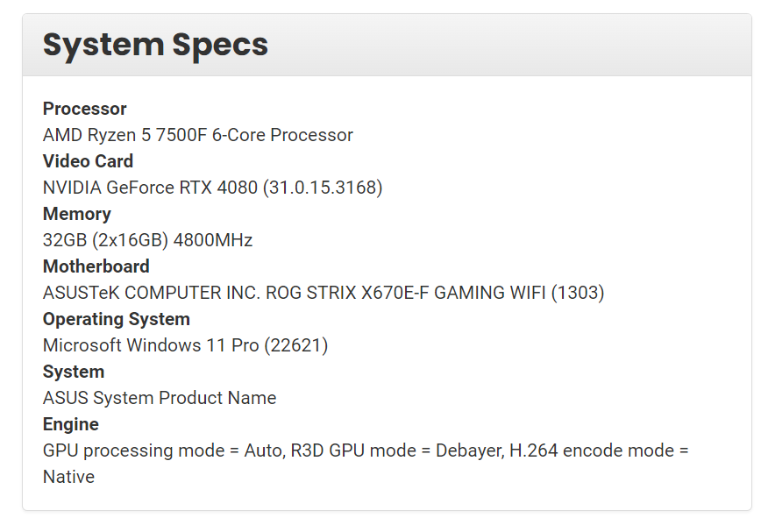The height and width of the screenshot is (532, 768).
Task: Click the Motherboard label
Action: pos(96,266)
